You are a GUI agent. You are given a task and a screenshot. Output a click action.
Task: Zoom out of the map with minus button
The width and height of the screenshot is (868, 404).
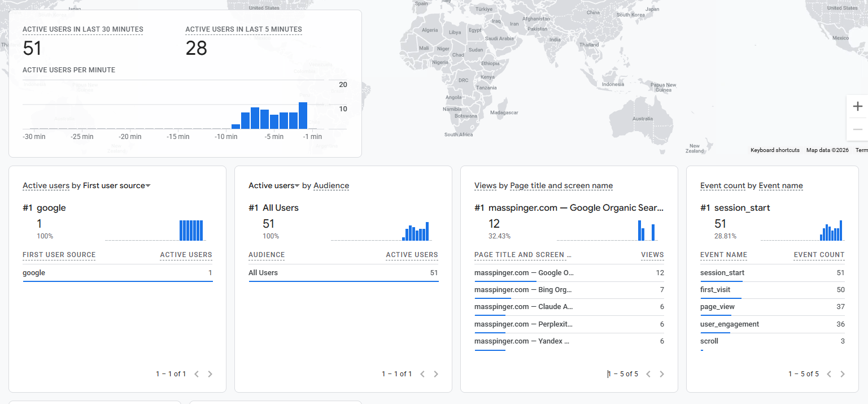click(858, 129)
